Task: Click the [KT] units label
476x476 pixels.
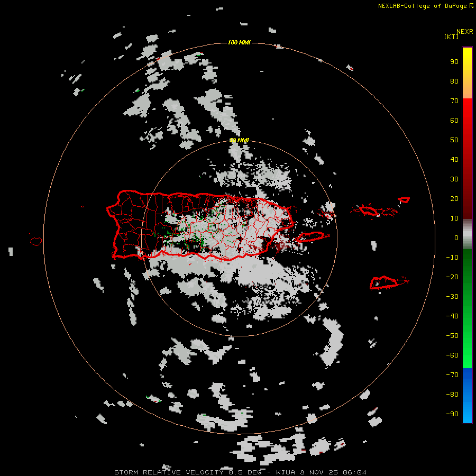Action: point(451,36)
